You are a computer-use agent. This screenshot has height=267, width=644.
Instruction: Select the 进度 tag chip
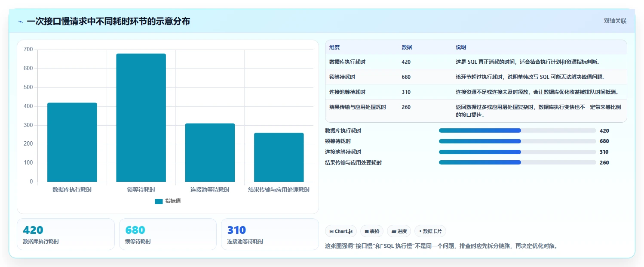tap(399, 231)
